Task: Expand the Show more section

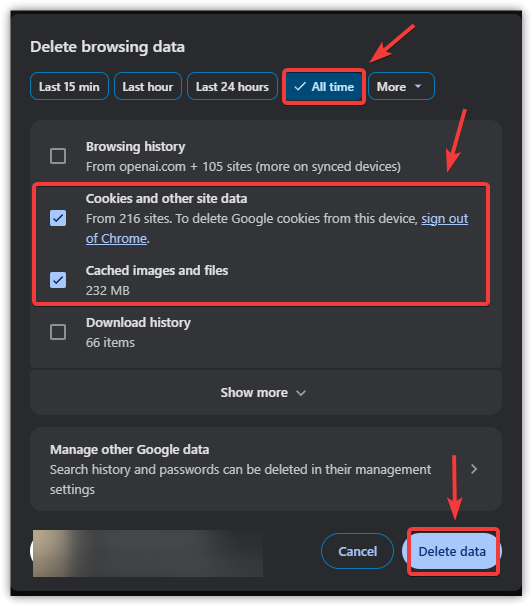Action: (266, 393)
